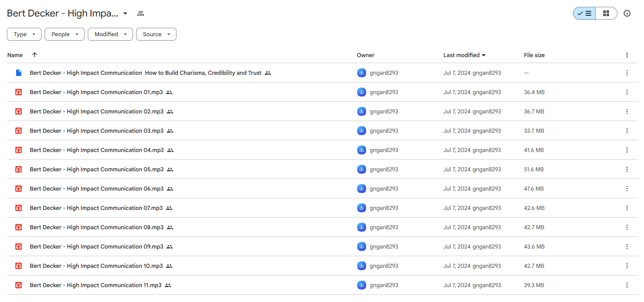The width and height of the screenshot is (644, 302).
Task: Select file Bert Decker - High Impact Communication 11.mp3
Action: [95, 285]
